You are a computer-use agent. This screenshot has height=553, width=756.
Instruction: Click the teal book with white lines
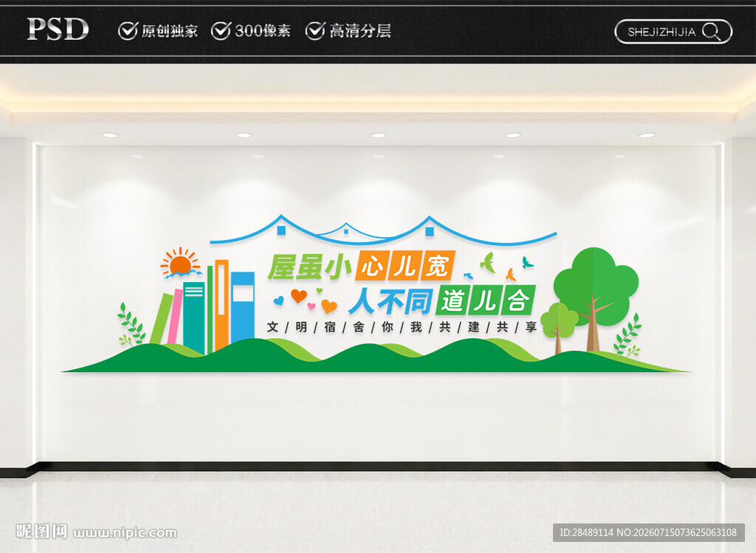194,317
